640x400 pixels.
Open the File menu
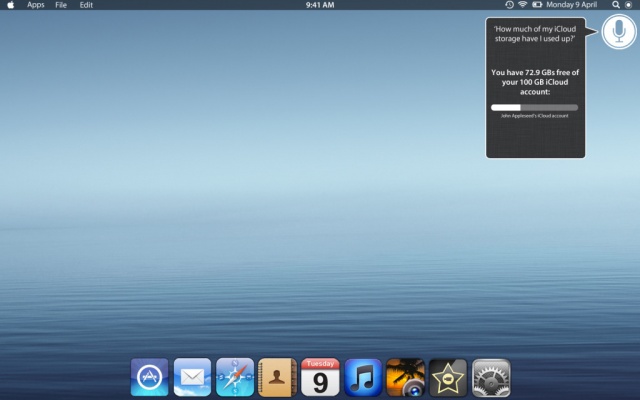[61, 5]
